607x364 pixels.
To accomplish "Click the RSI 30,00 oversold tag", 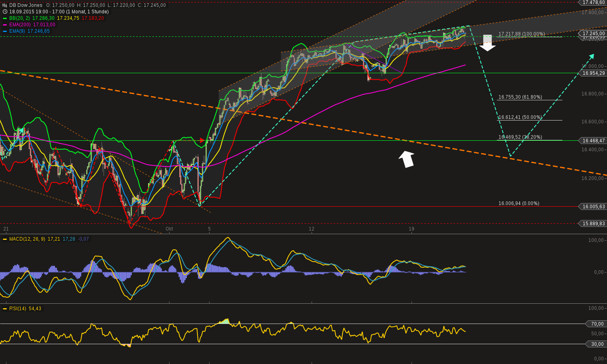I will (597, 344).
